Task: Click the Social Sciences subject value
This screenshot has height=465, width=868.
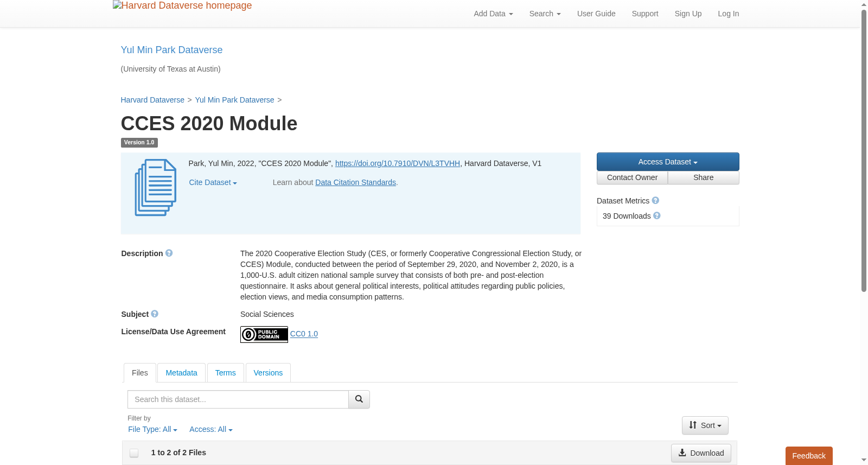Action: click(267, 314)
